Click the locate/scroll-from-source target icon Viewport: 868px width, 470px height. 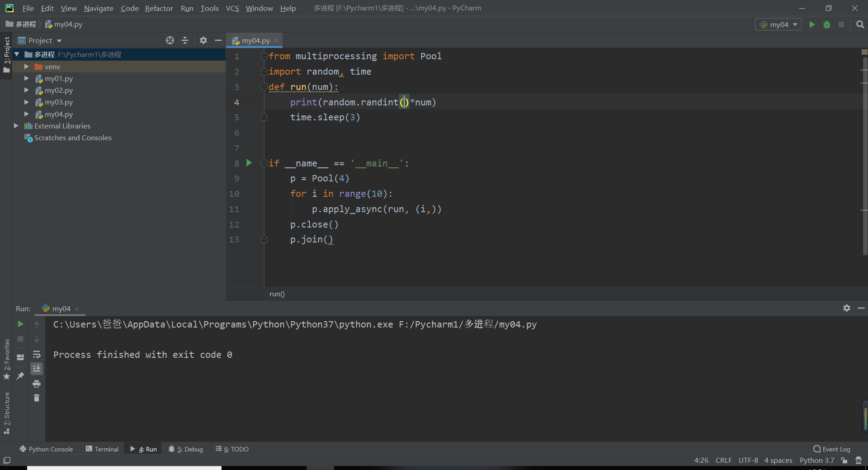tap(170, 40)
